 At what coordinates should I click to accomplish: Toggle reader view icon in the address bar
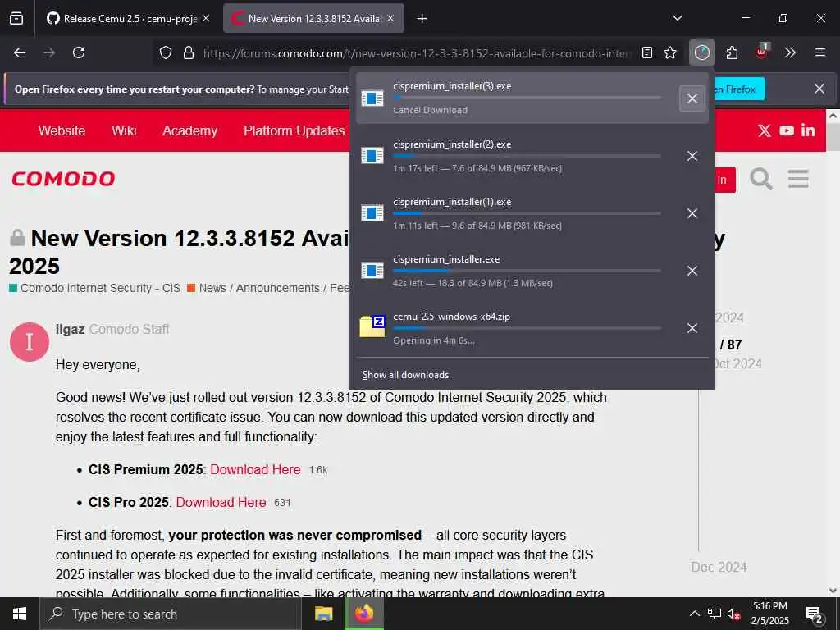(647, 52)
